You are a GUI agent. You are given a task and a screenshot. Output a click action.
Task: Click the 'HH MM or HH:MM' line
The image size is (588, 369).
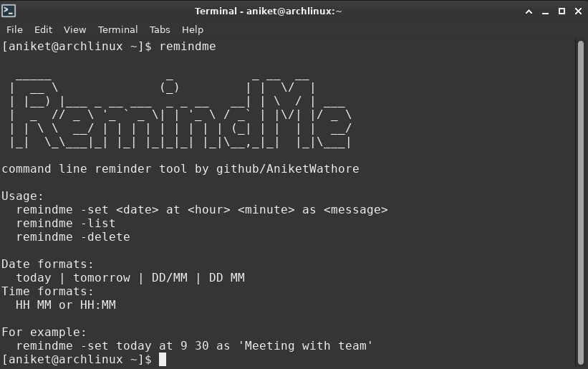(66, 305)
